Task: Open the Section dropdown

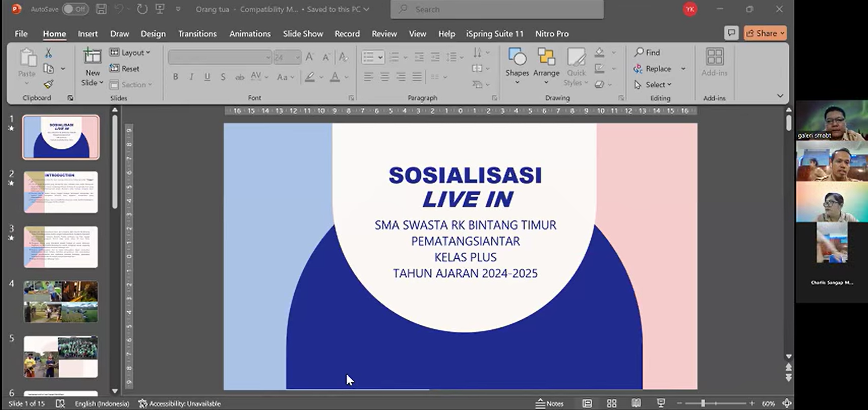Action: (x=131, y=85)
